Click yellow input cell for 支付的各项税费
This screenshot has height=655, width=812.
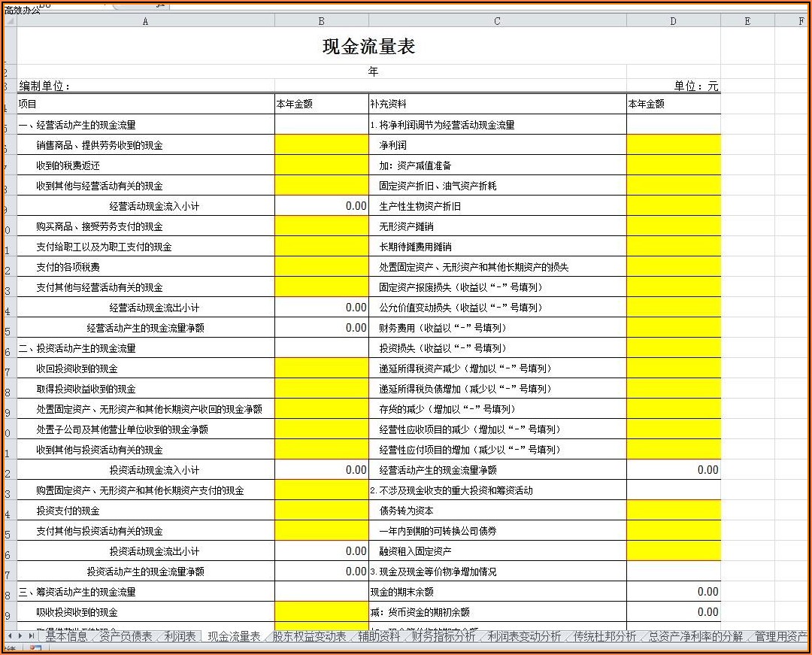pos(321,267)
